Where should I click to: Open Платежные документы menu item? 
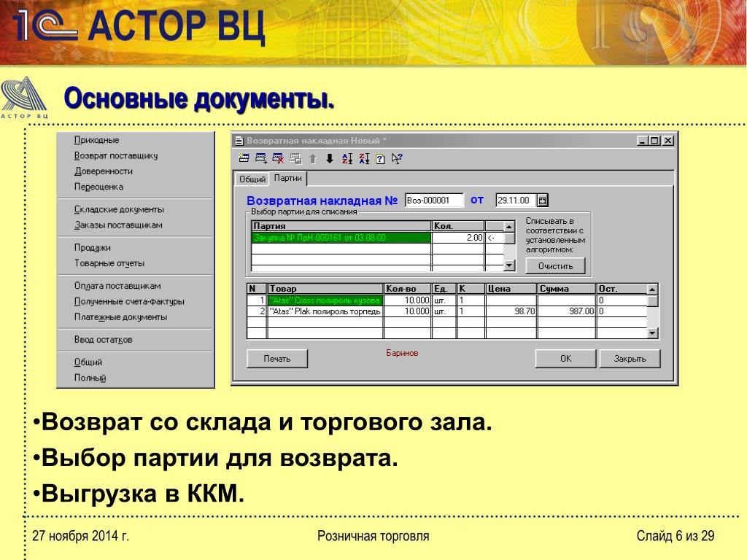(x=120, y=317)
